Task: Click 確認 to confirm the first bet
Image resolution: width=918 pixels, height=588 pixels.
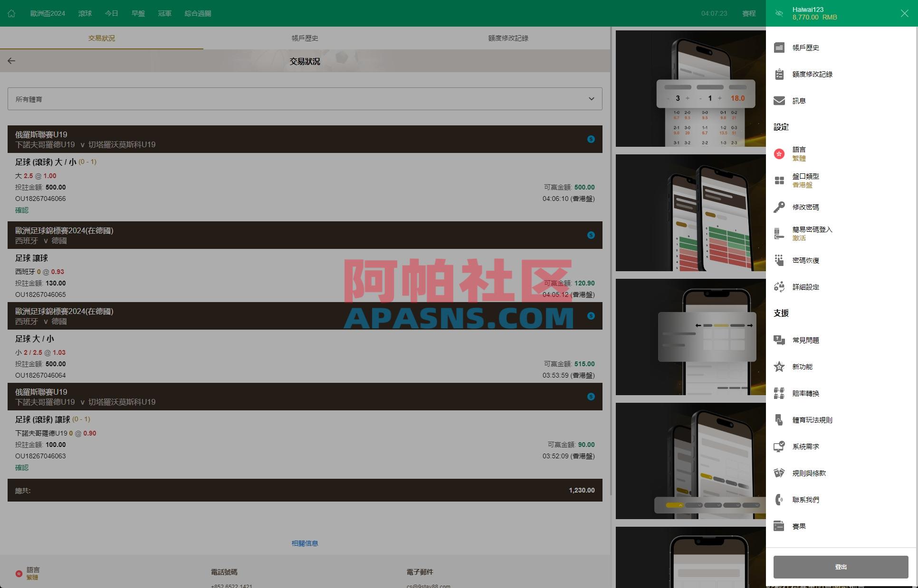Action: click(22, 209)
